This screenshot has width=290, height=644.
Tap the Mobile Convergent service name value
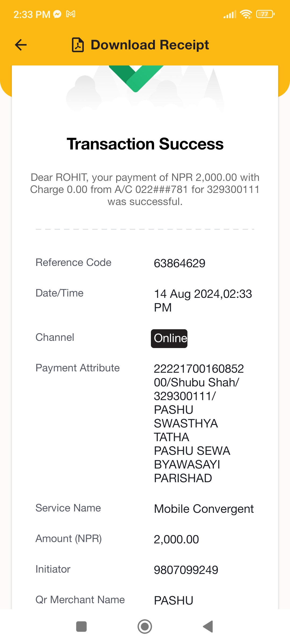(204, 509)
